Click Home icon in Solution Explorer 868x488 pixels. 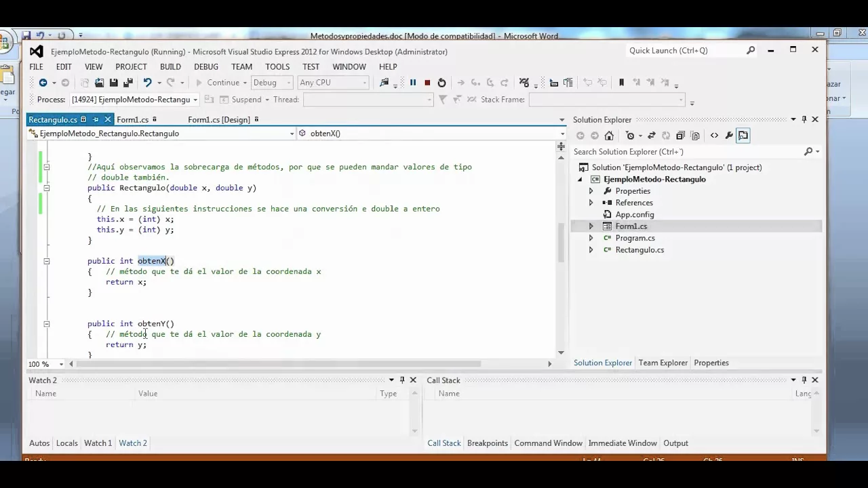coord(609,136)
